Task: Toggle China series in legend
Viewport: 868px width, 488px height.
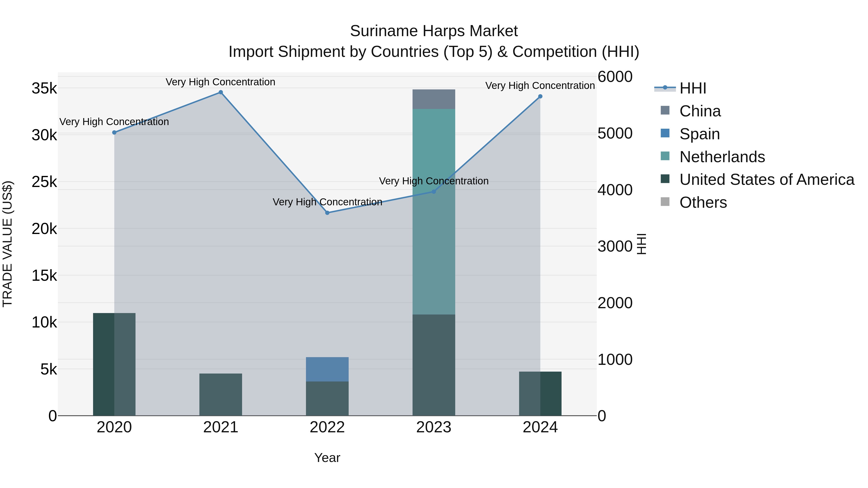Action: click(691, 111)
